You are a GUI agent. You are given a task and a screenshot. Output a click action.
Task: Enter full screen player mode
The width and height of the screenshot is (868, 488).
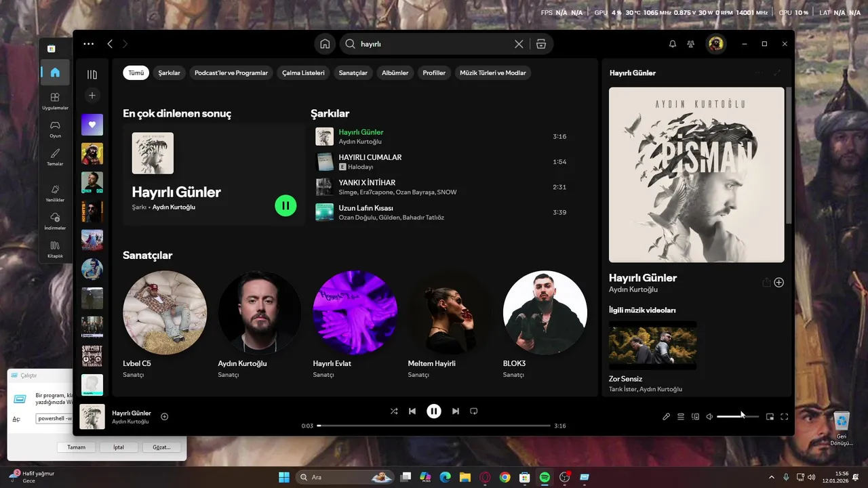coord(785,417)
